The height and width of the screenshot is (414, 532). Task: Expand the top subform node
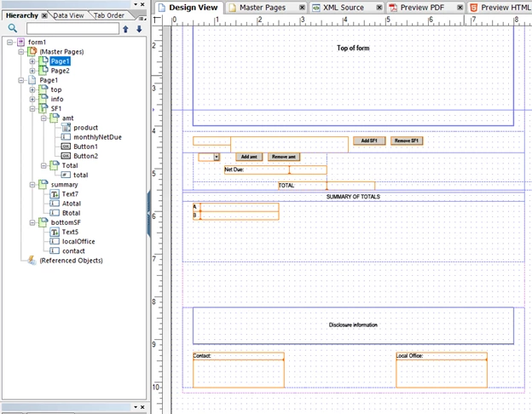32,89
